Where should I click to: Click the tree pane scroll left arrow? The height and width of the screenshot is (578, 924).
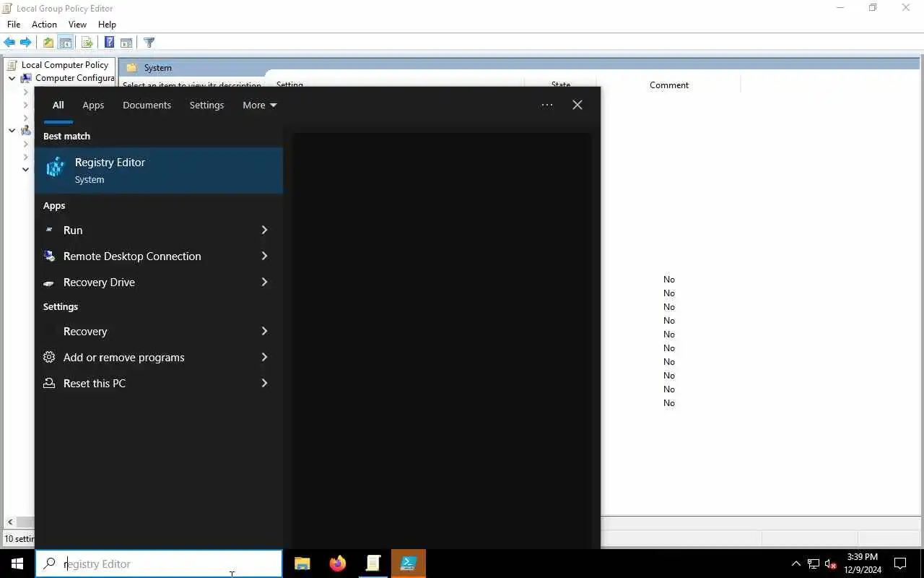[10, 522]
